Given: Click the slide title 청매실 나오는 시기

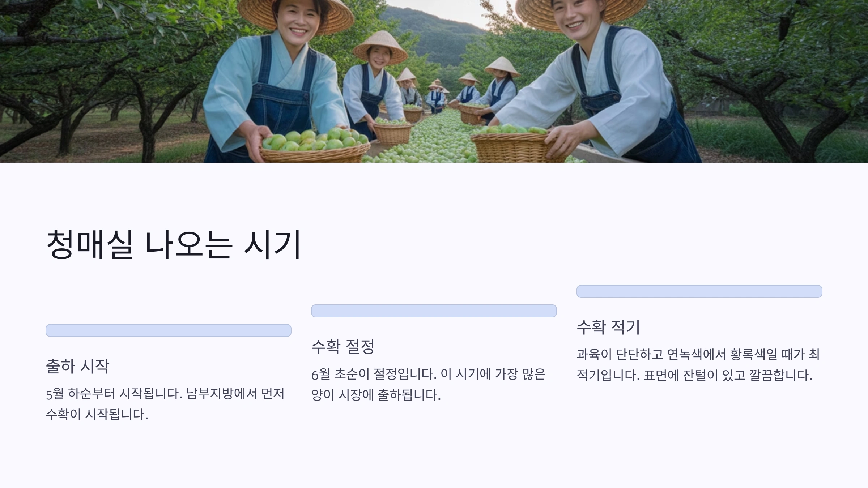Looking at the screenshot, I should [x=174, y=244].
